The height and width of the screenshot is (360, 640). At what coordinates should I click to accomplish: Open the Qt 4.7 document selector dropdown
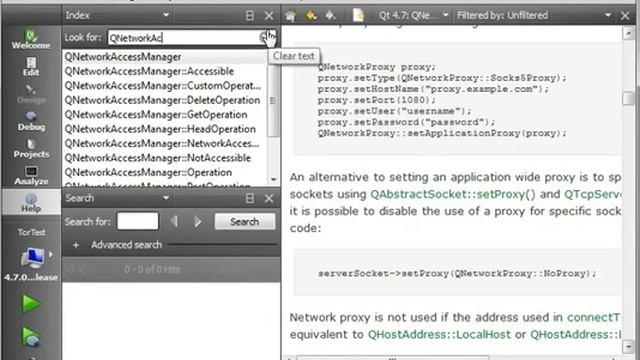[x=413, y=16]
